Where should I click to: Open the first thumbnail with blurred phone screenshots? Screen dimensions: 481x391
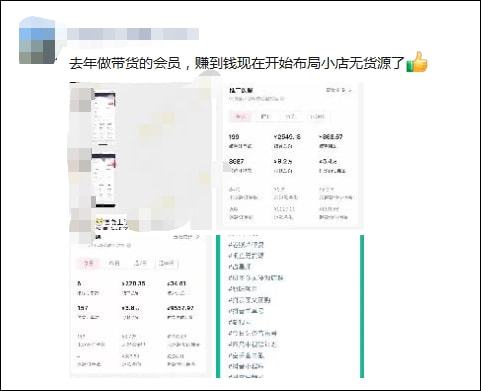140,156
